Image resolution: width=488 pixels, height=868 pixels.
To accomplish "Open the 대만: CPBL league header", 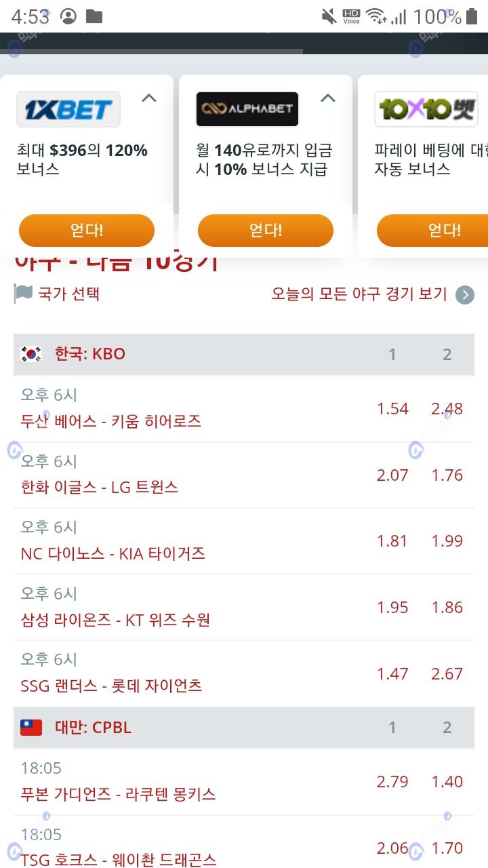I will (x=93, y=728).
